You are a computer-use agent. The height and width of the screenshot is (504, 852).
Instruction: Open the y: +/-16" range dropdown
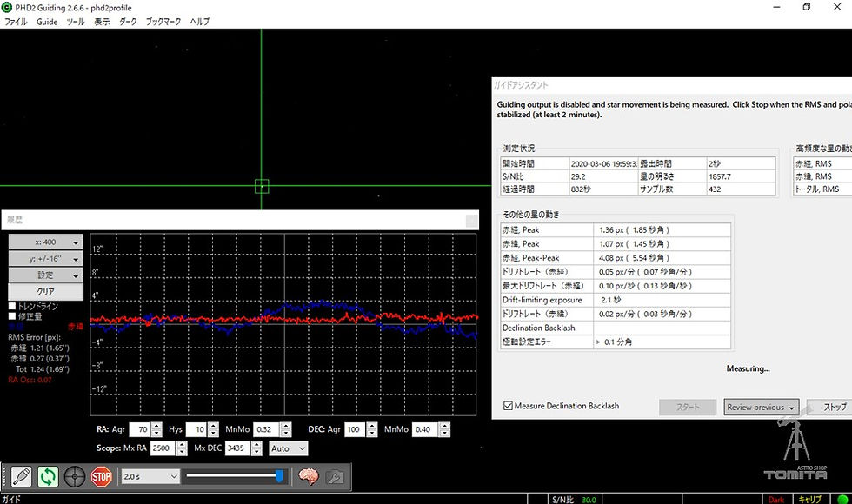click(45, 259)
